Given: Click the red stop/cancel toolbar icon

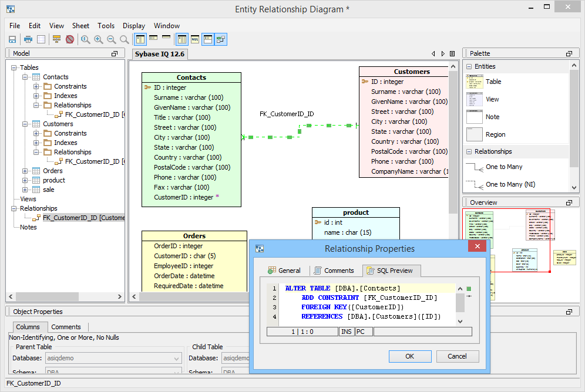Looking at the screenshot, I should point(70,39).
